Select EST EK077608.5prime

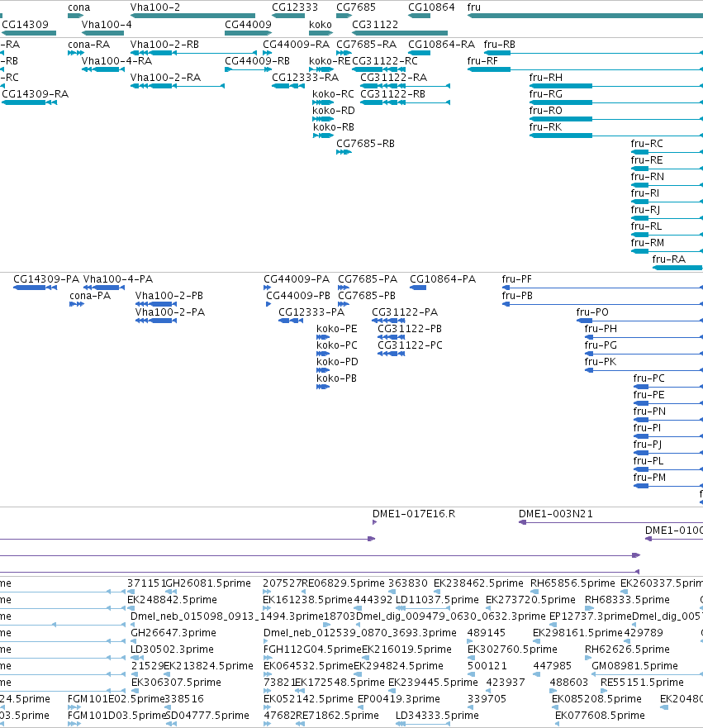click(x=559, y=724)
